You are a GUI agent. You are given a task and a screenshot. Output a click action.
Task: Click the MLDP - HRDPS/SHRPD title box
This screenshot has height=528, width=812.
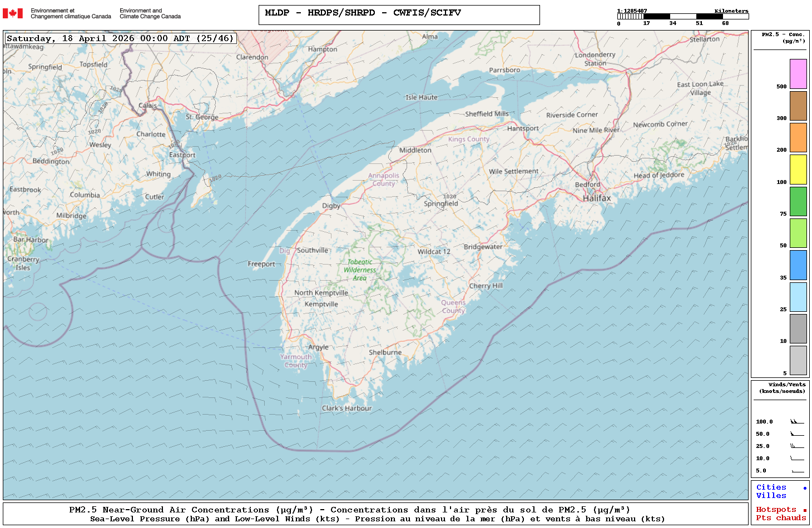[399, 15]
